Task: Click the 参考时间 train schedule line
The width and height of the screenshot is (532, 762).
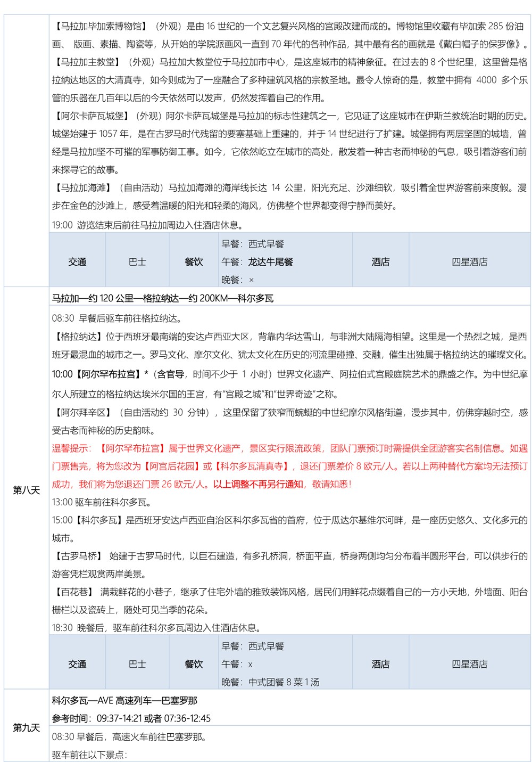Action: 131,718
